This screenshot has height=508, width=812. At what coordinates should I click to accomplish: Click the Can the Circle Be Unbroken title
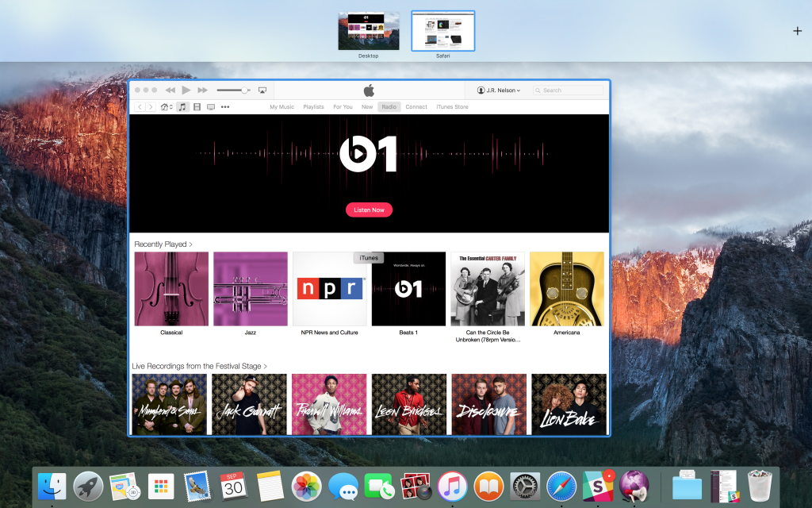488,336
